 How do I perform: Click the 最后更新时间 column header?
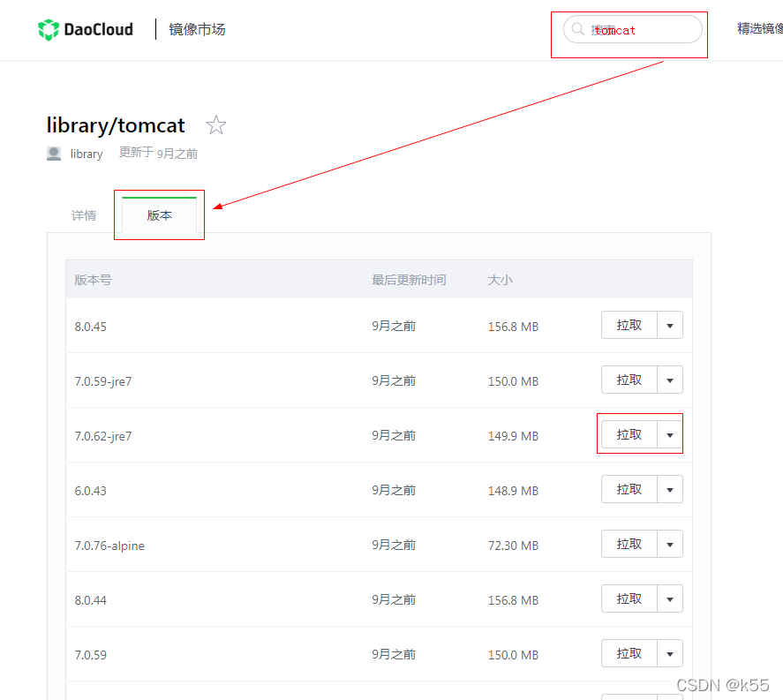tap(409, 280)
